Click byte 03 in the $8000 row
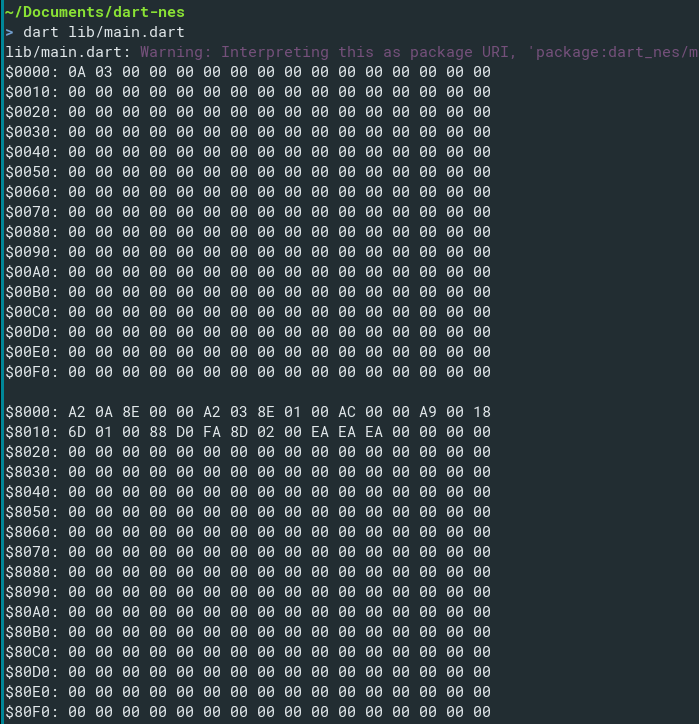Viewport: 699px width, 724px height. click(239, 412)
